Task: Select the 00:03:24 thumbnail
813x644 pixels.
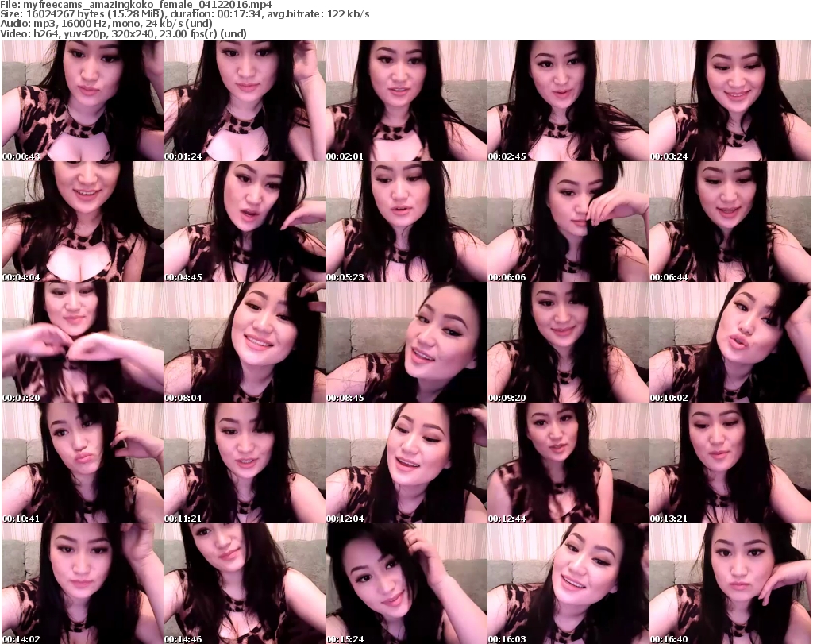Action: [x=730, y=101]
